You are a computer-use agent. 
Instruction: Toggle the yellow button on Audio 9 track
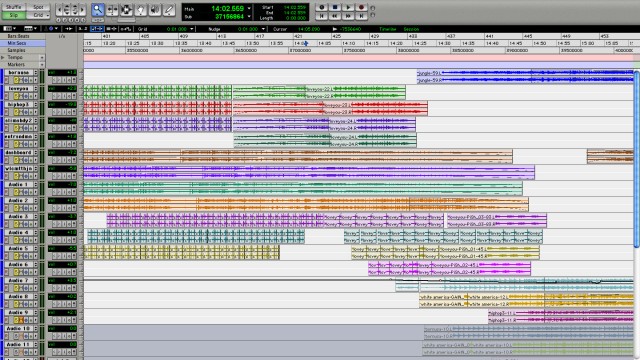[17, 320]
